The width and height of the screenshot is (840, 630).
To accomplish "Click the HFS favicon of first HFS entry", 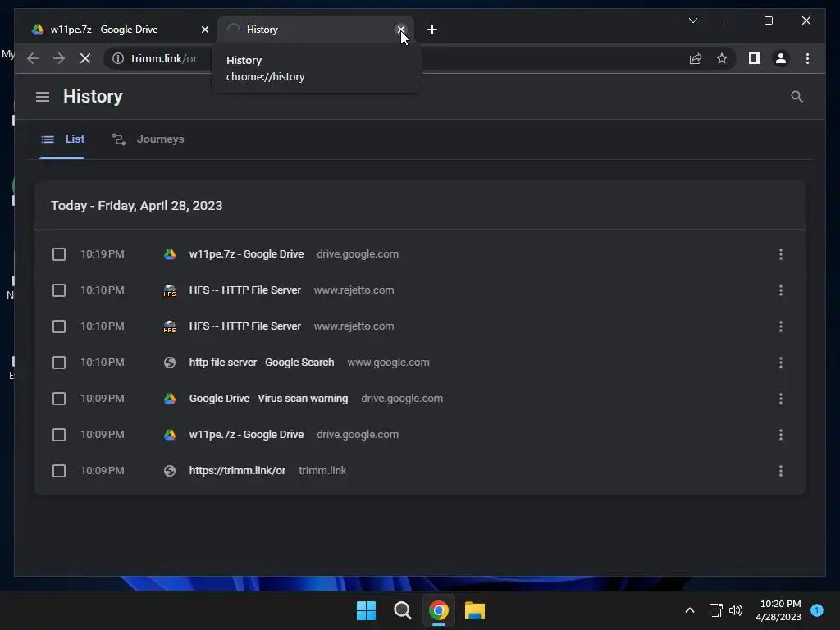I will pyautogui.click(x=170, y=290).
